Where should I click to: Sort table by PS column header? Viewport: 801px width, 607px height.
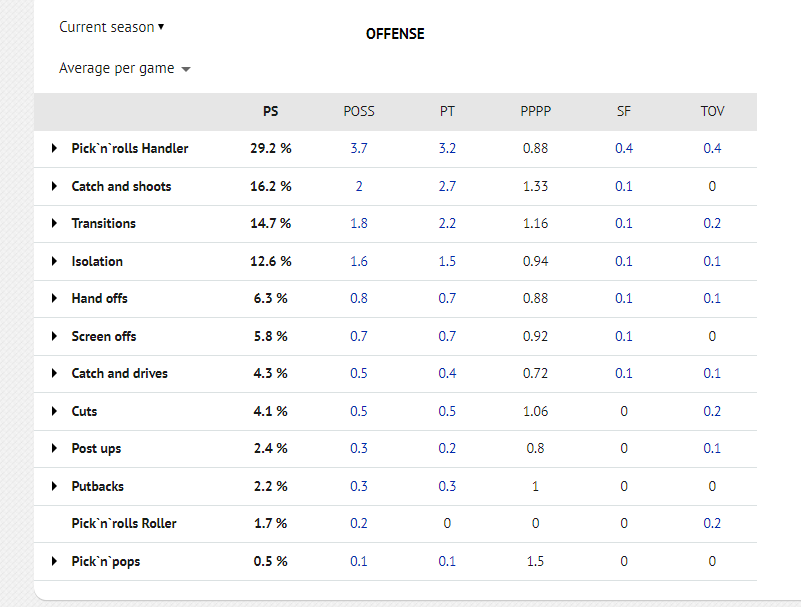click(x=271, y=111)
